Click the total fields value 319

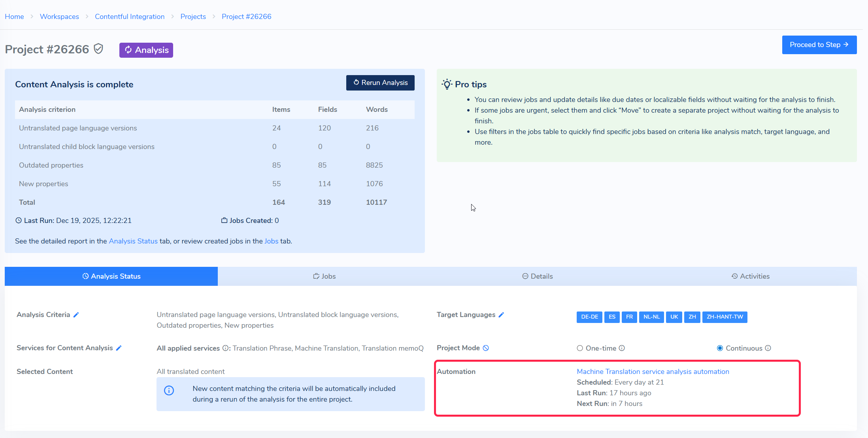coord(325,202)
